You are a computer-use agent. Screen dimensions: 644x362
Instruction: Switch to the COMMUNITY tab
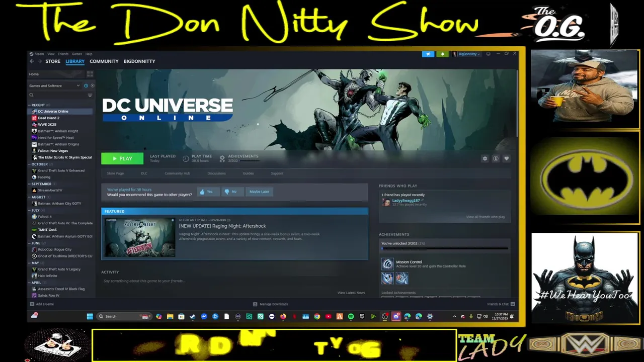(104, 61)
